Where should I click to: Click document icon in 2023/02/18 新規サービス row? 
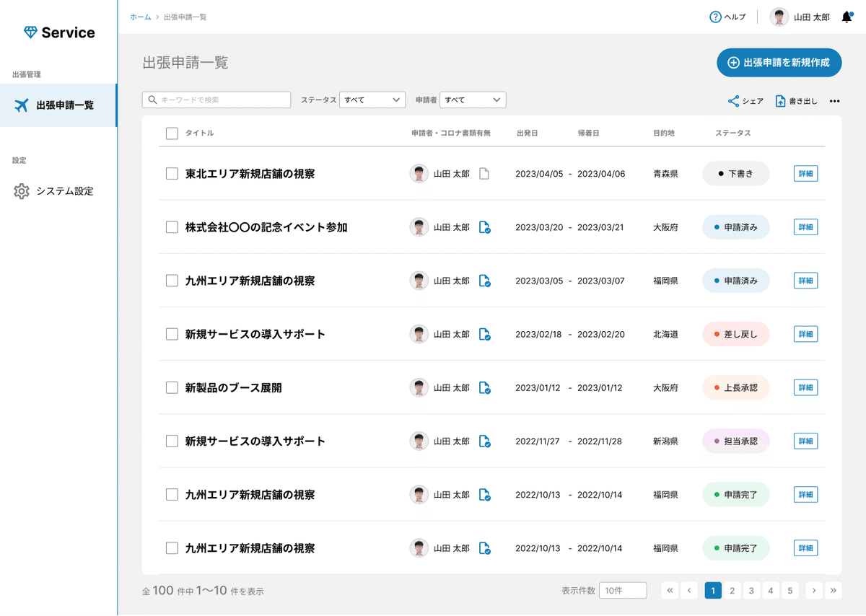485,334
